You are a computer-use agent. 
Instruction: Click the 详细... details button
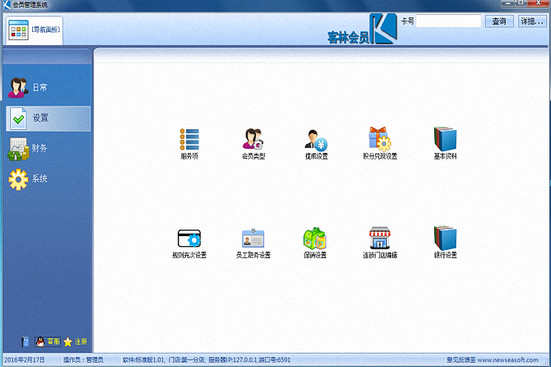(532, 21)
